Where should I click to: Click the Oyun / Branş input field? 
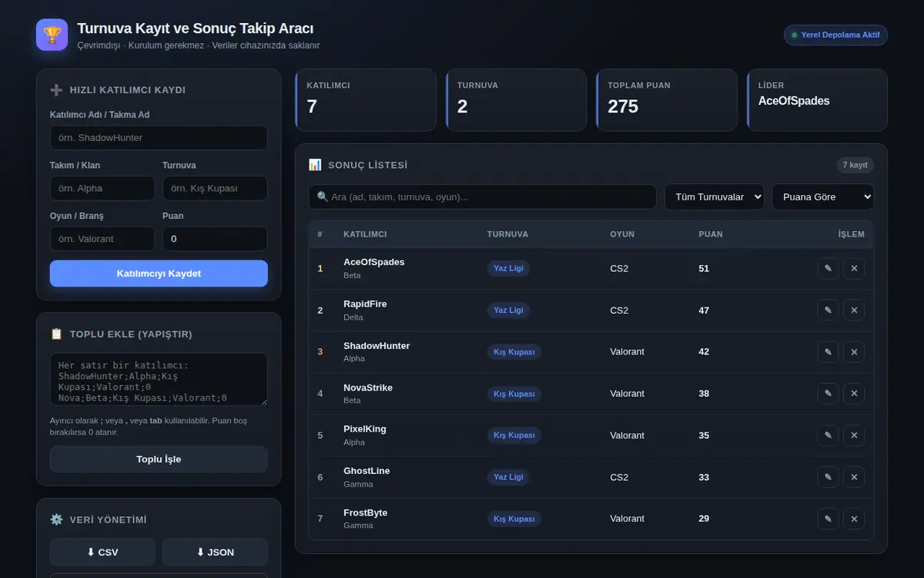click(102, 239)
